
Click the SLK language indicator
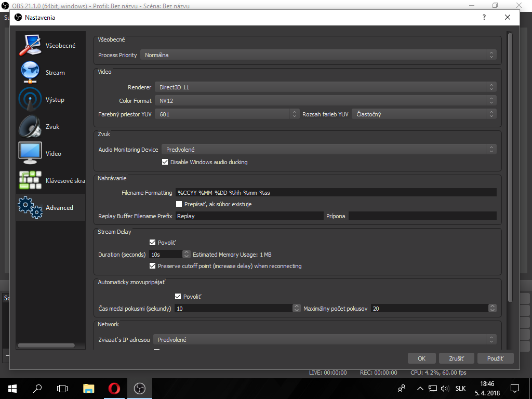pyautogui.click(x=460, y=389)
